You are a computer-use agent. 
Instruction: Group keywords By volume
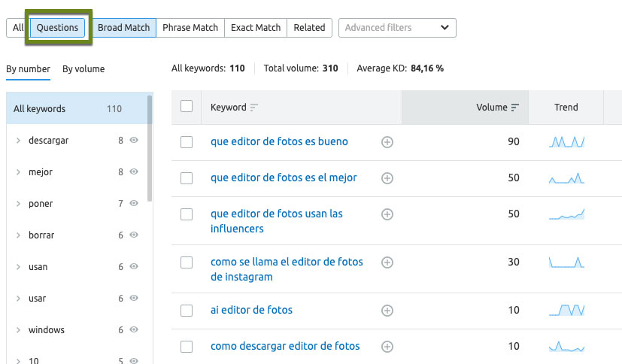click(x=83, y=69)
